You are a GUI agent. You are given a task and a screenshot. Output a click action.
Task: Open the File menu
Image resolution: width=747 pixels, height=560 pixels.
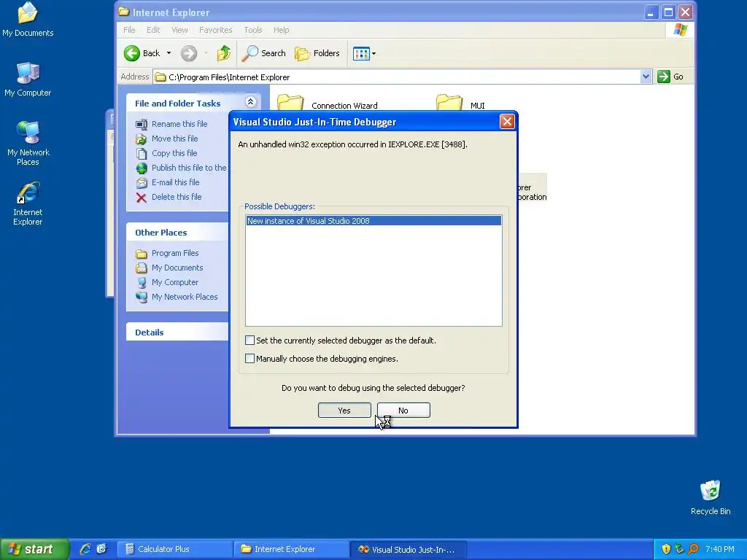click(129, 30)
